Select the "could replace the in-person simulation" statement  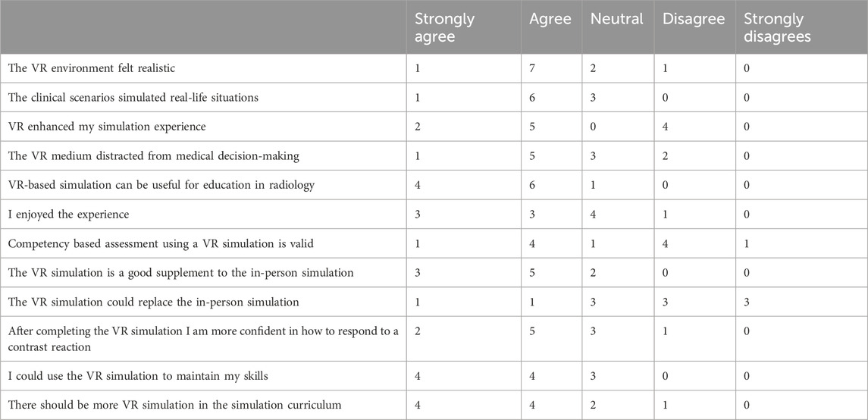click(154, 302)
